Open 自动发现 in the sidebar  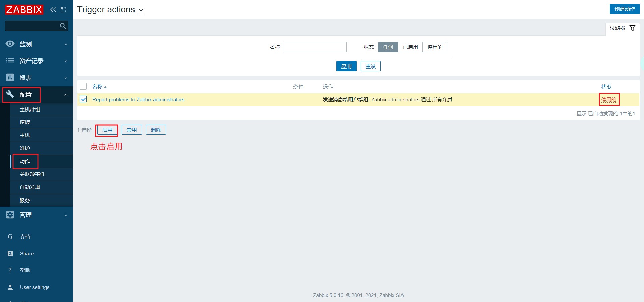pyautogui.click(x=30, y=187)
